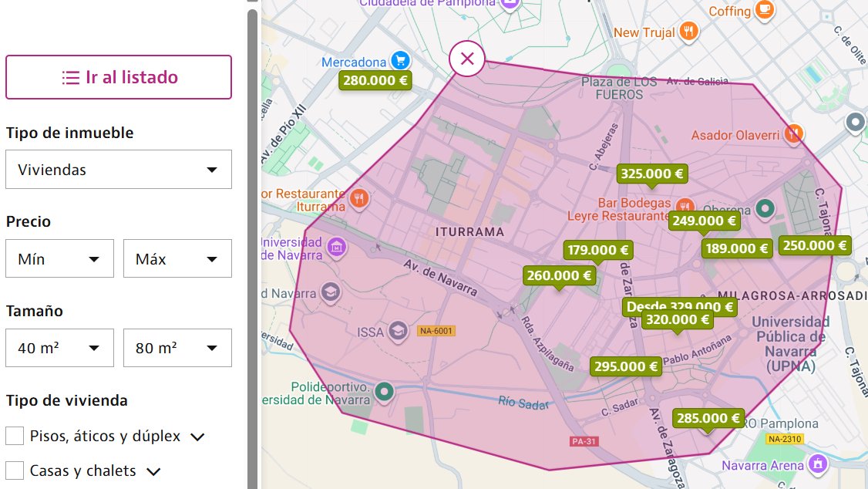Enable the Pisos, áticos y dúplex checkbox

click(14, 435)
